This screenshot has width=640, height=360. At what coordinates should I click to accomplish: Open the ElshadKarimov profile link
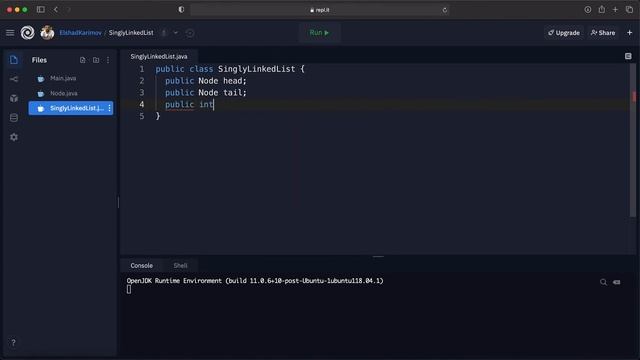80,33
